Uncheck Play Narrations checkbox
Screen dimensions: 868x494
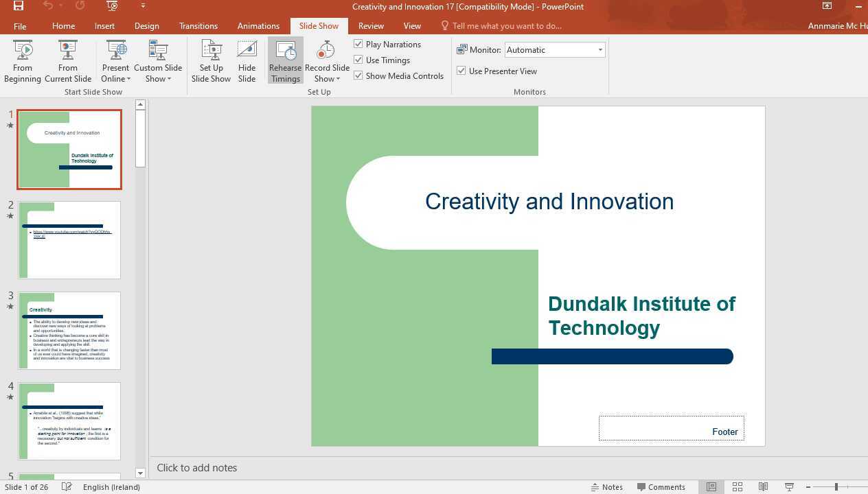tap(358, 44)
